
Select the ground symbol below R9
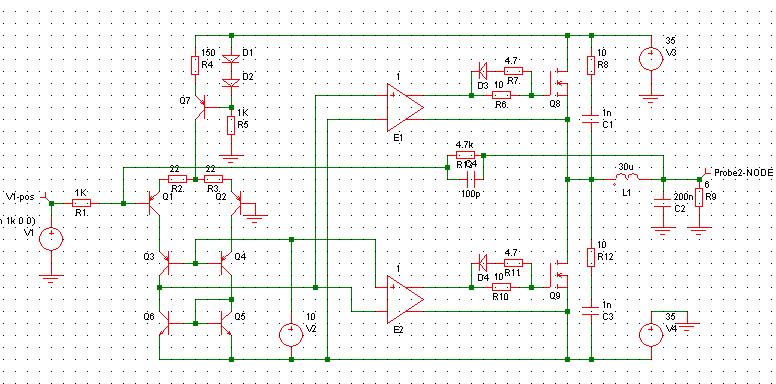[699, 231]
